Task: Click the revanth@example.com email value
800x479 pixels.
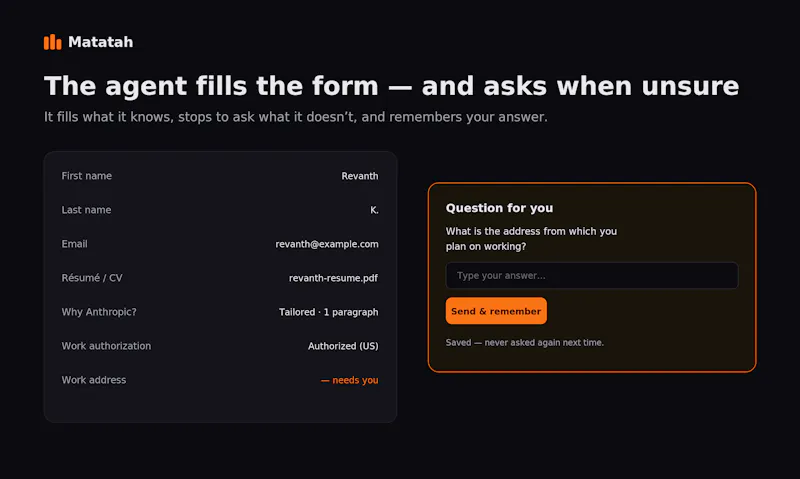Action: [327, 244]
